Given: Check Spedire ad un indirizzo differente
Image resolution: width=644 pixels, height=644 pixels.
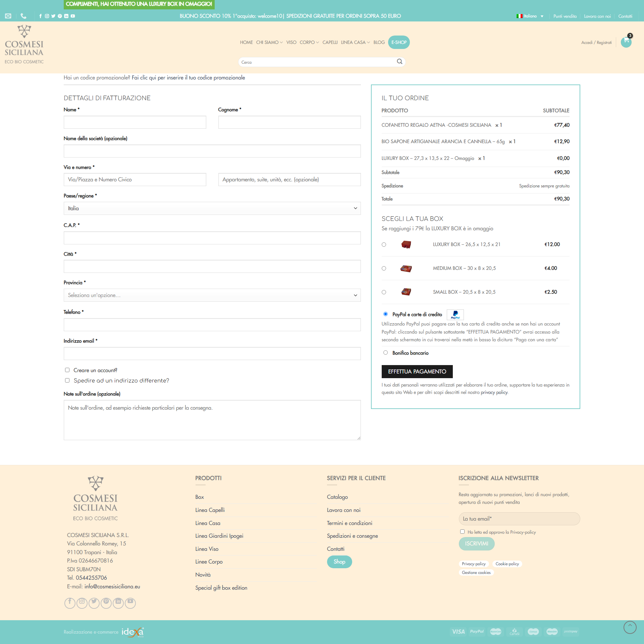Looking at the screenshot, I should [67, 380].
